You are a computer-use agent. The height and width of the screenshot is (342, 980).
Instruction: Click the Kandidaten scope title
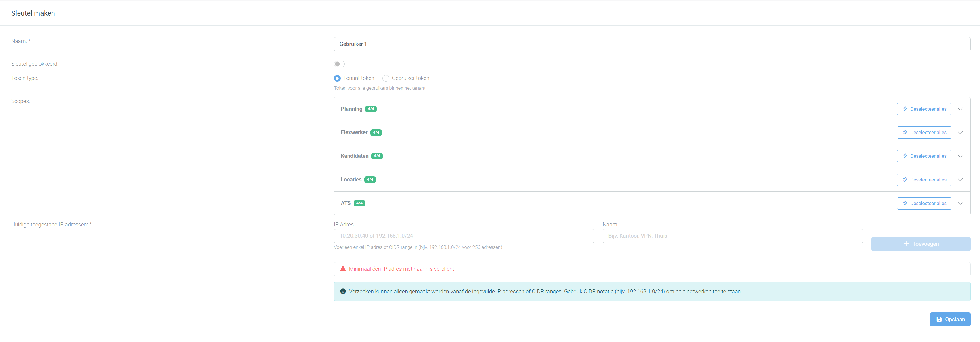coord(355,156)
